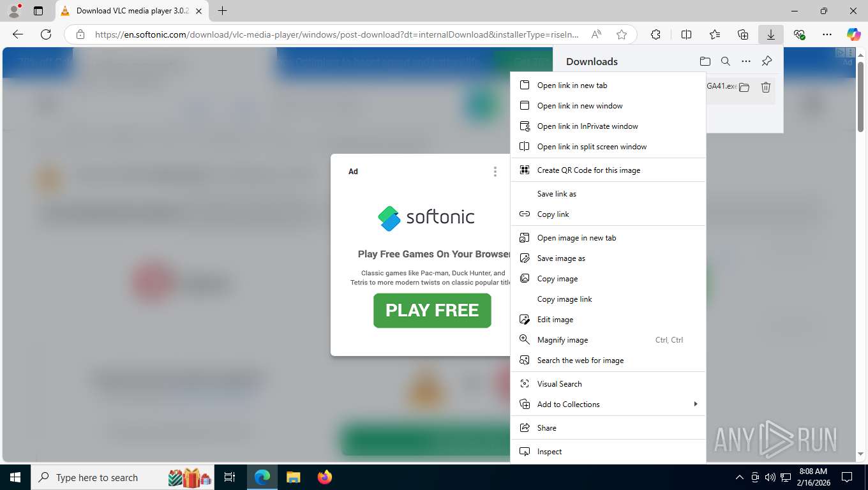Open the taskbar clock showing 8:08 AM
This screenshot has width=868, height=490.
click(x=812, y=477)
